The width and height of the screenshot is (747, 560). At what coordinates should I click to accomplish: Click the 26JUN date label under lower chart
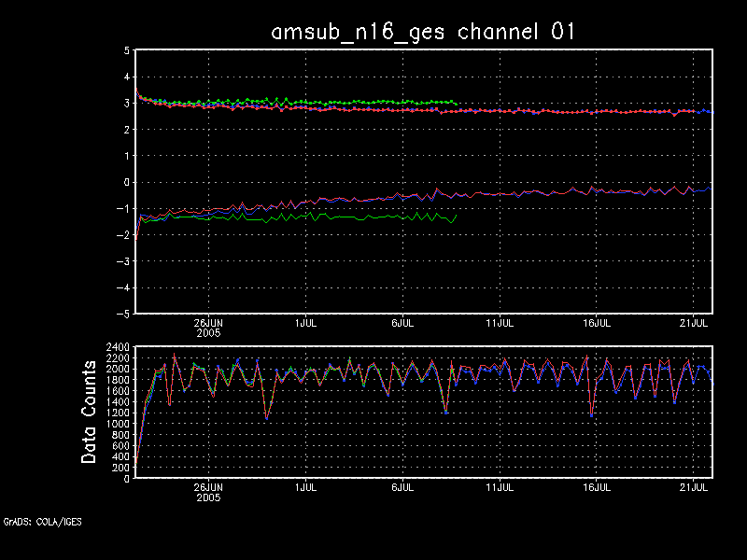click(x=207, y=486)
